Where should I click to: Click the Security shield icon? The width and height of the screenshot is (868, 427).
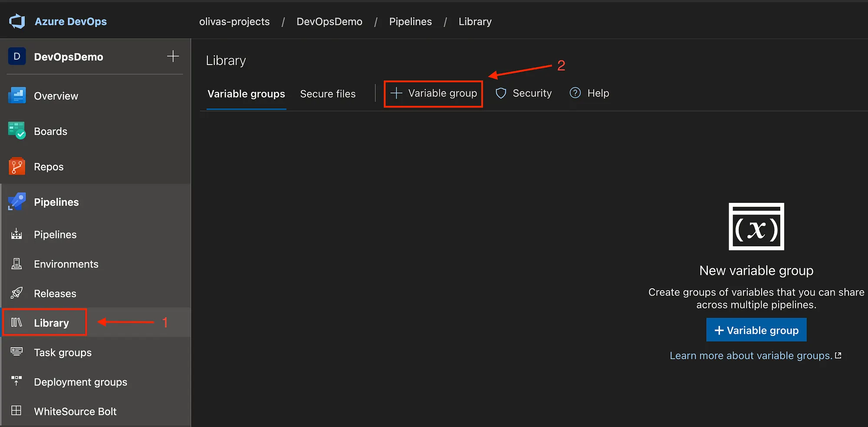[x=501, y=93]
